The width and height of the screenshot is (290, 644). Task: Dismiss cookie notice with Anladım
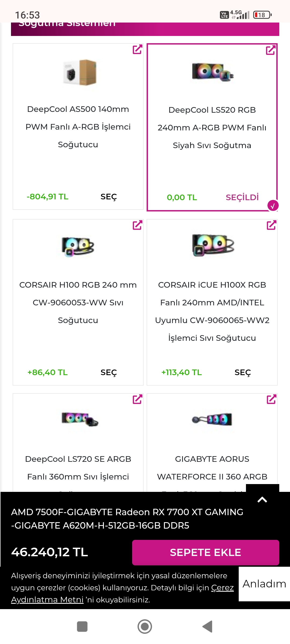coord(264,584)
